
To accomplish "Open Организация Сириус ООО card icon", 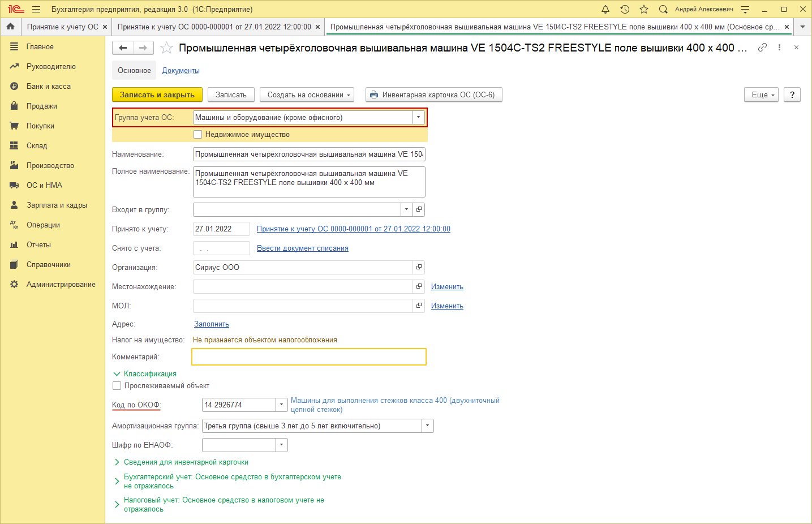I will (x=419, y=267).
